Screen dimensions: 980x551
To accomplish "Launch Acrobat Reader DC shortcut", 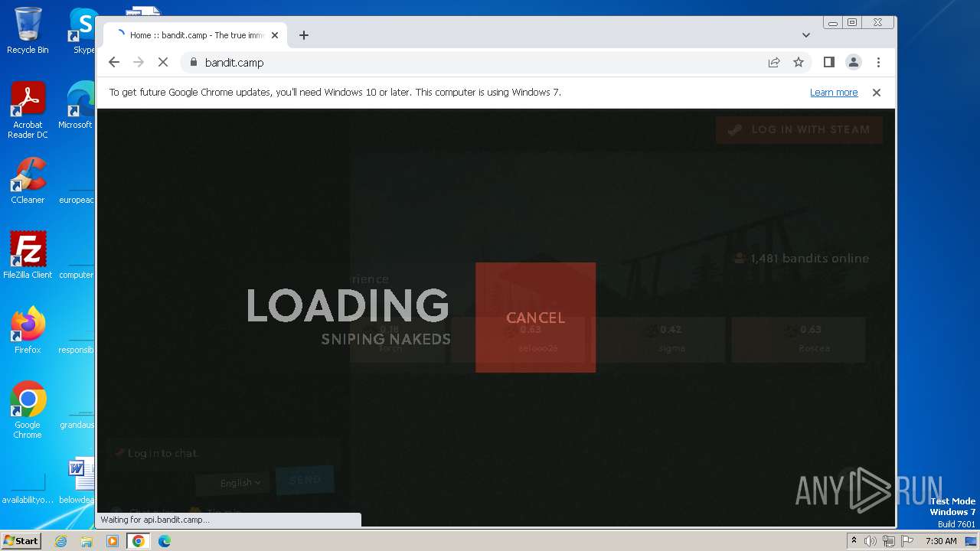I will click(28, 110).
